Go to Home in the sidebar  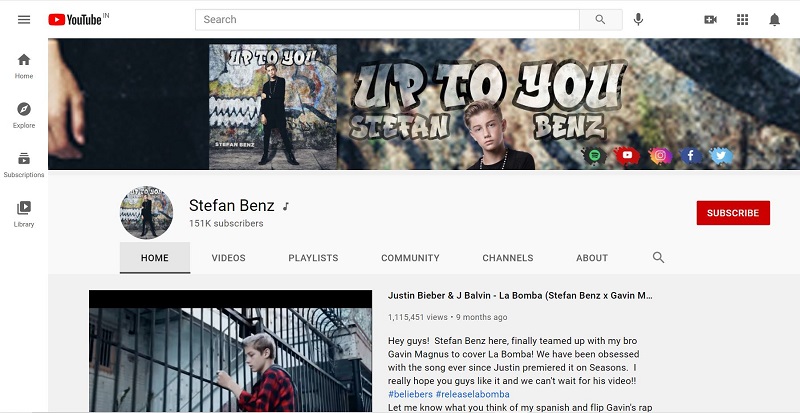[x=24, y=66]
